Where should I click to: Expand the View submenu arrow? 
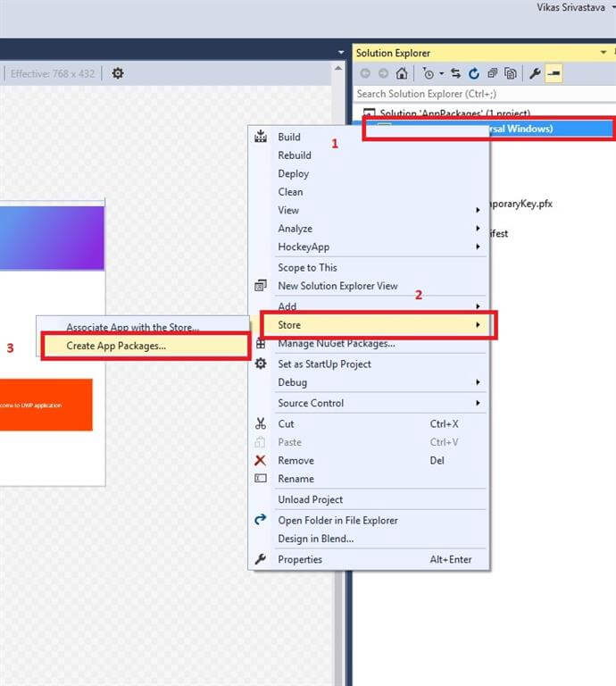(478, 210)
